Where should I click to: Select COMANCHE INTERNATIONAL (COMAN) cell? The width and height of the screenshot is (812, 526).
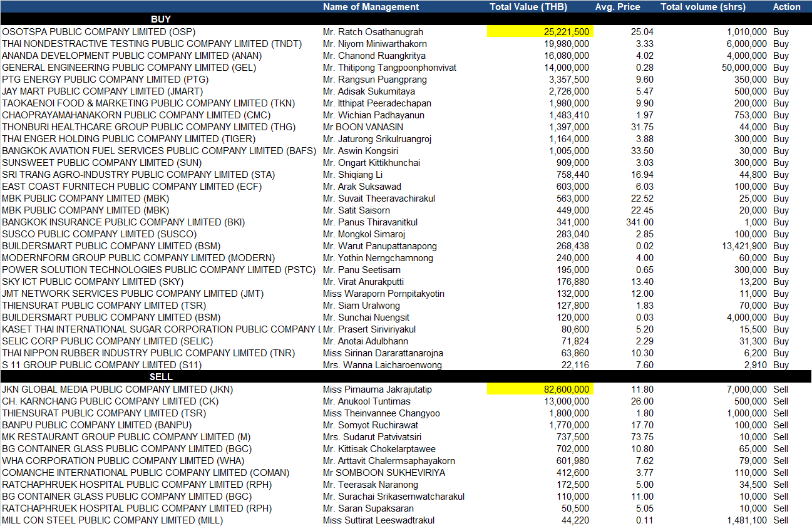(146, 473)
